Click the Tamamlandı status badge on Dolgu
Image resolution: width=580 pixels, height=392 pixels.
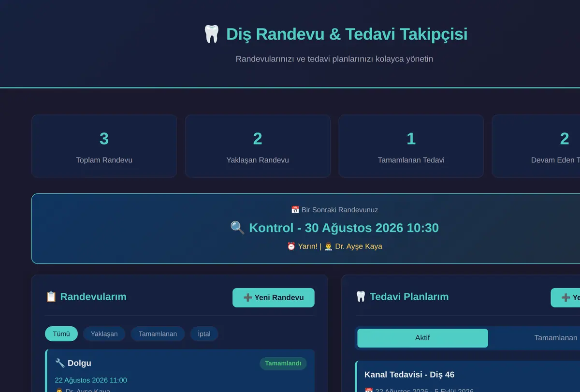pyautogui.click(x=283, y=363)
